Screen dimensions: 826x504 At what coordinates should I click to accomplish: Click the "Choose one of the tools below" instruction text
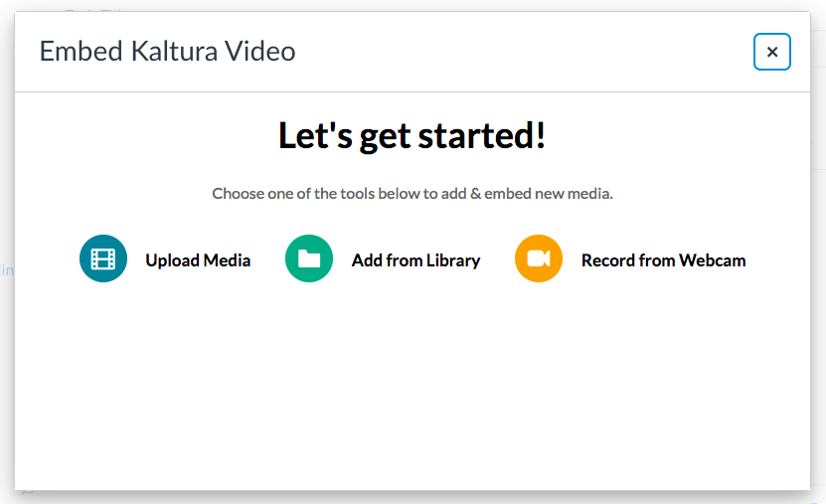[413, 193]
